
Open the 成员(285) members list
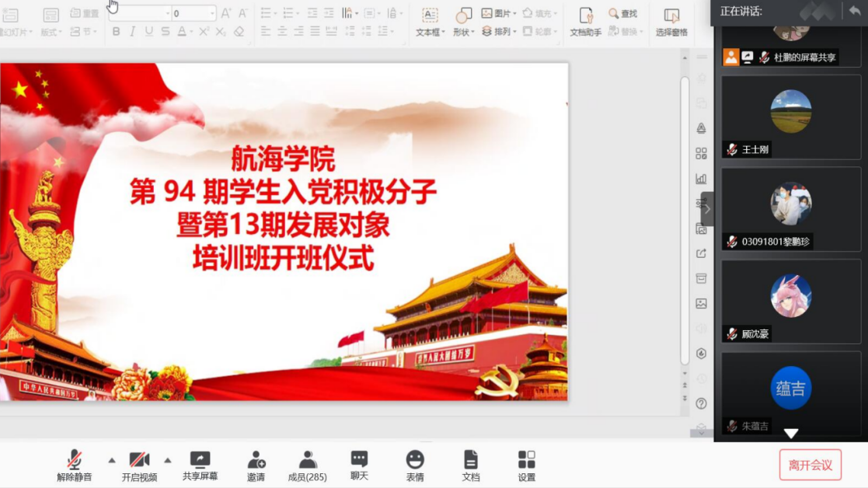pos(307,465)
